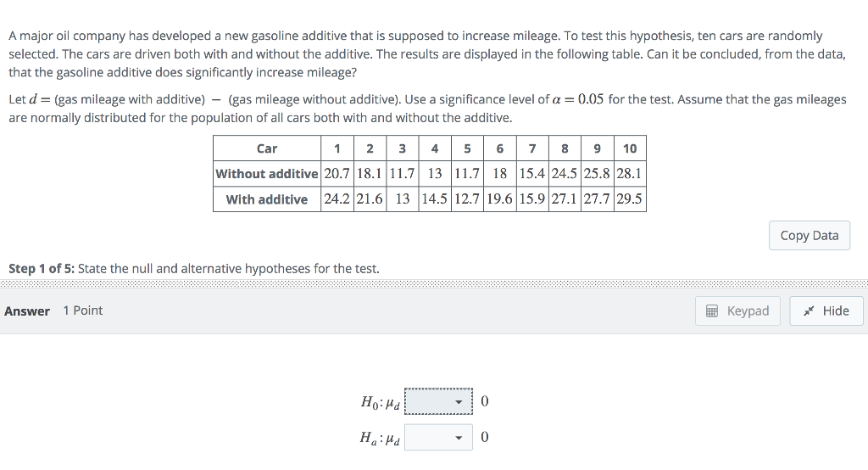The height and width of the screenshot is (470, 868).
Task: Click the 24.5 without-additive value for car 8
Action: coord(565,174)
